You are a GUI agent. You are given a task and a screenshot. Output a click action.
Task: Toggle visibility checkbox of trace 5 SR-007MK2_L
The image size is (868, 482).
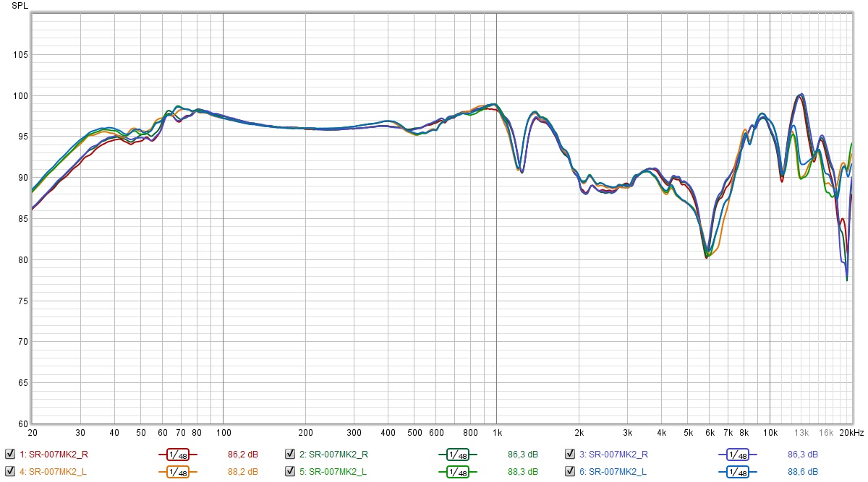(x=290, y=472)
